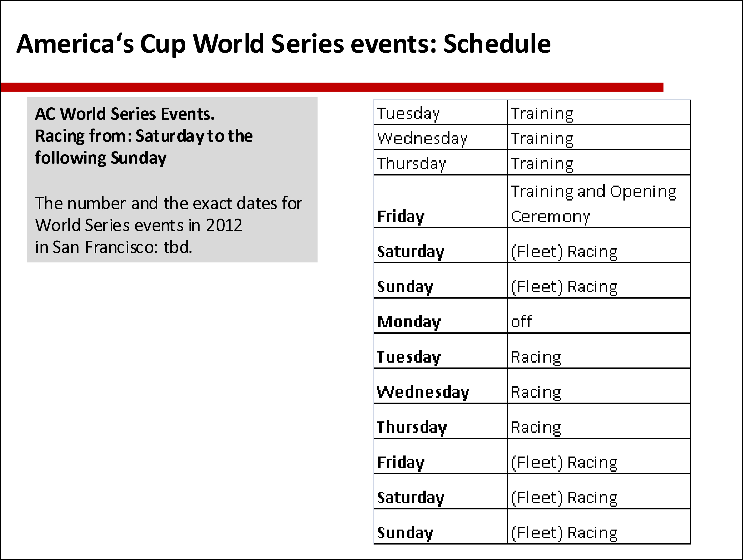Select the first 'Tuesday' table cell
Viewport: 743px width, 560px height.
click(441, 113)
